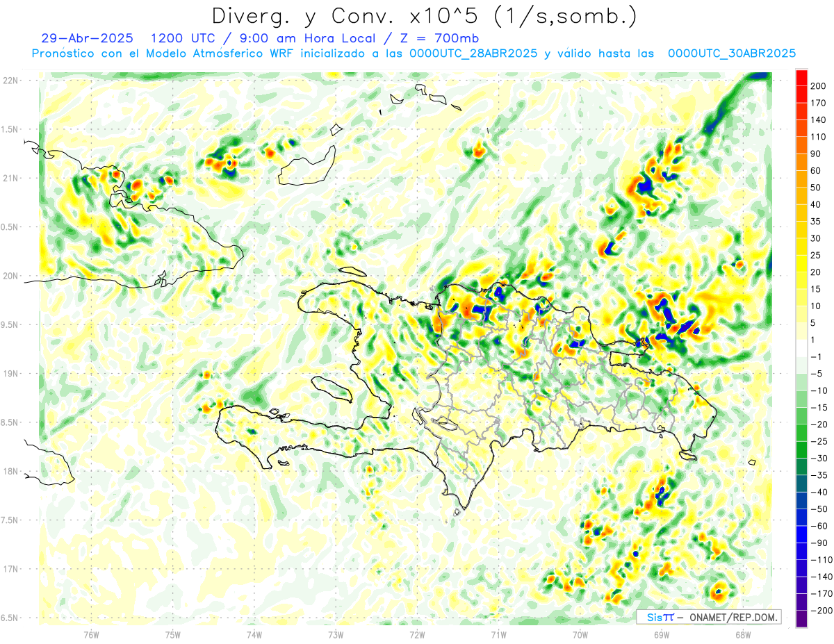Click the red top segment of color scale
The image size is (834, 644).
coord(801,77)
